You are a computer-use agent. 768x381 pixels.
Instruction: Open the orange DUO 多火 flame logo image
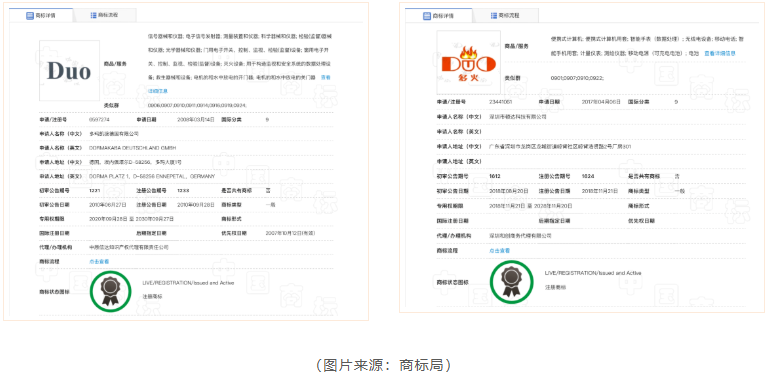coord(468,62)
